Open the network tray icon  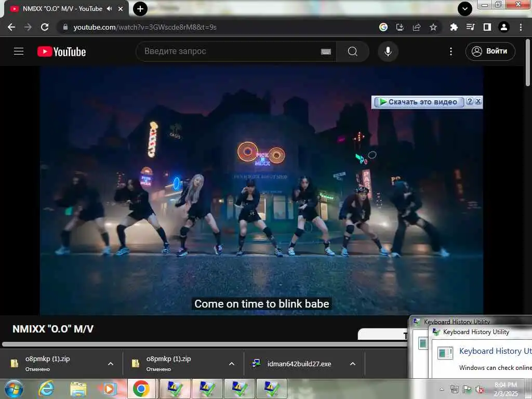pos(454,390)
